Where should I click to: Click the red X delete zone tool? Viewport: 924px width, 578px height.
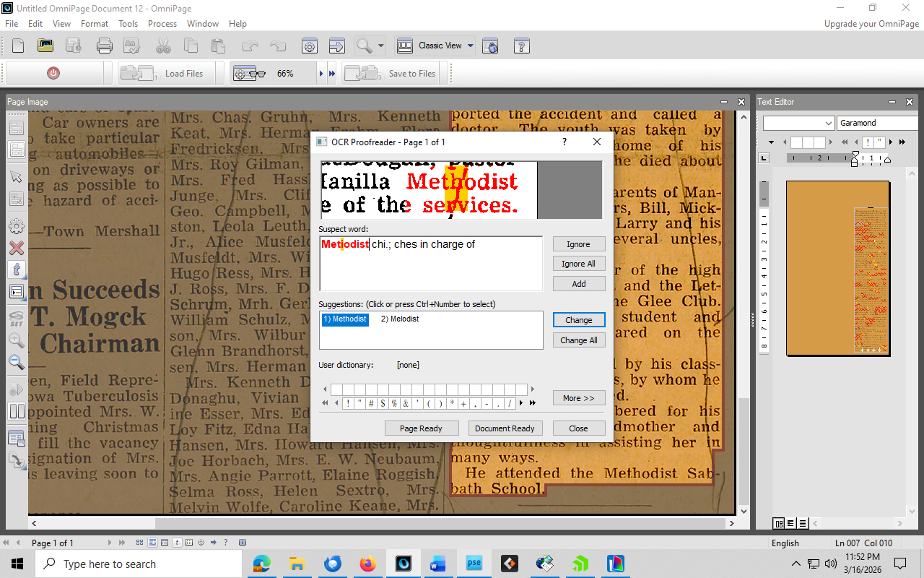[16, 248]
